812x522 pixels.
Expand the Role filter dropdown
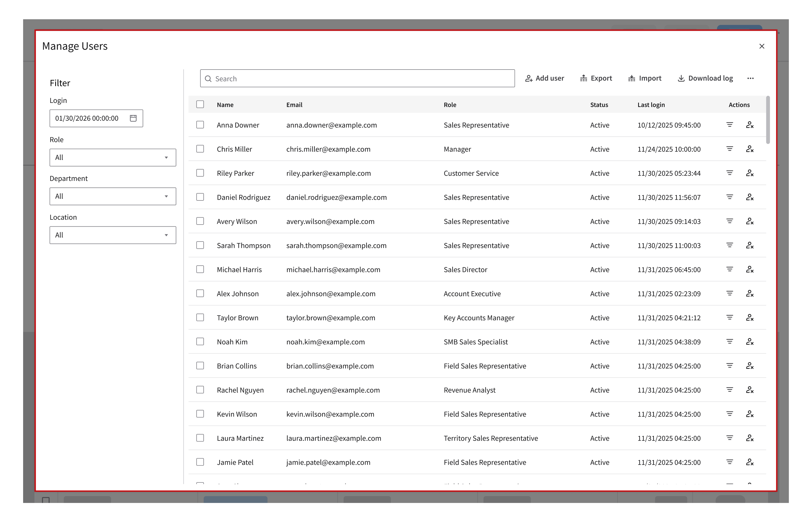[x=113, y=158]
